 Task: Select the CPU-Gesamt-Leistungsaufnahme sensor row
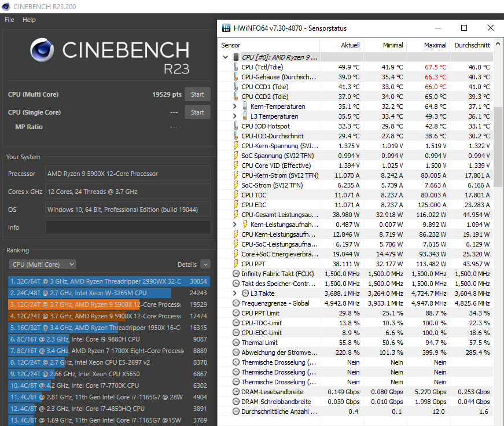coord(356,214)
